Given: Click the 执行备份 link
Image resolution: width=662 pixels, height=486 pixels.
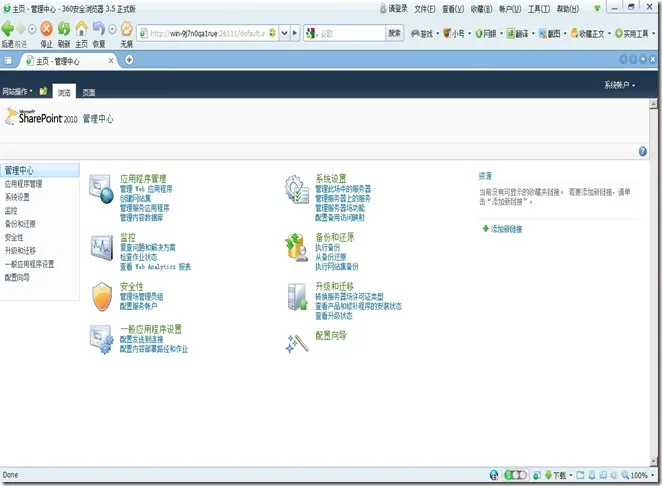Looking at the screenshot, I should pyautogui.click(x=327, y=247).
